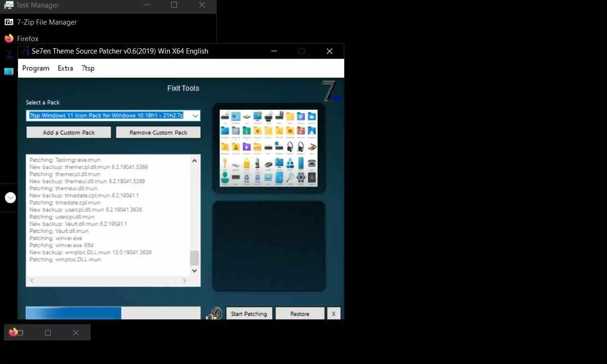607x364 pixels.
Task: Click log line New backup: timedate.cpl.mun
Action: click(84, 195)
